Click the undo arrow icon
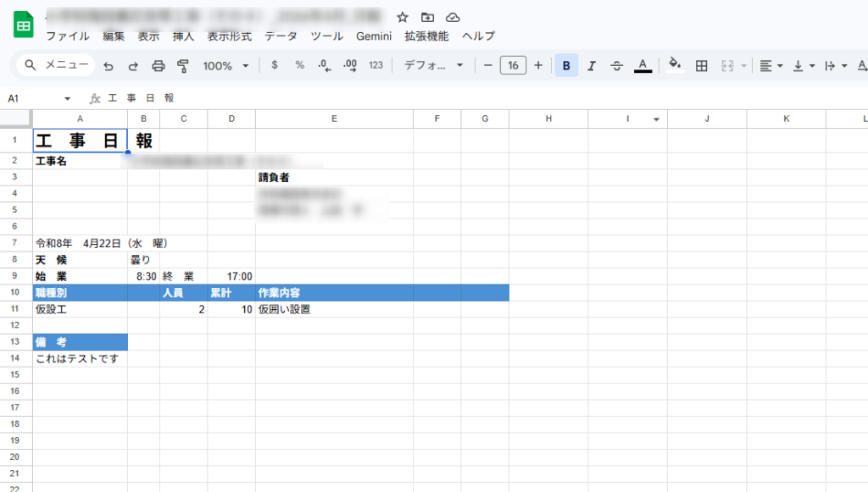Viewport: 868px width, 492px height. (108, 65)
